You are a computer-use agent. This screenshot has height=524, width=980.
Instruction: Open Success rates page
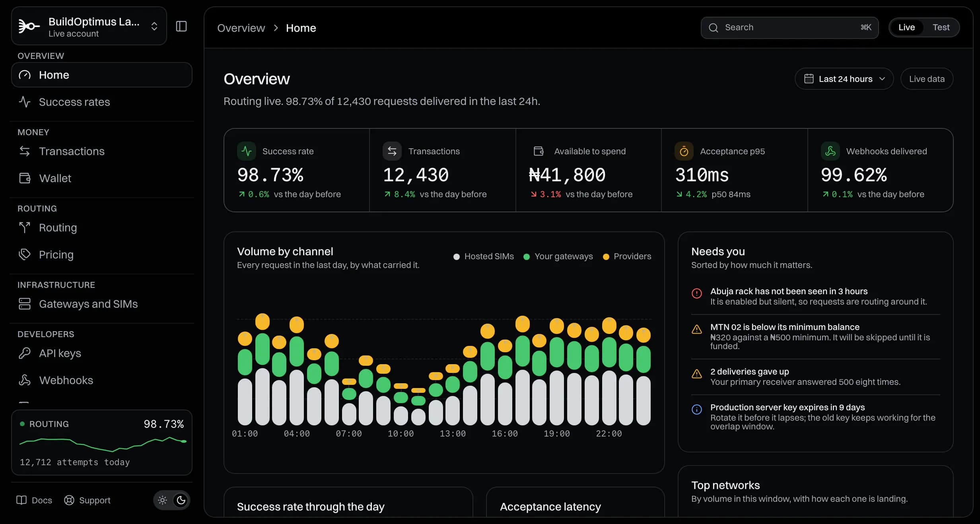tap(102, 102)
